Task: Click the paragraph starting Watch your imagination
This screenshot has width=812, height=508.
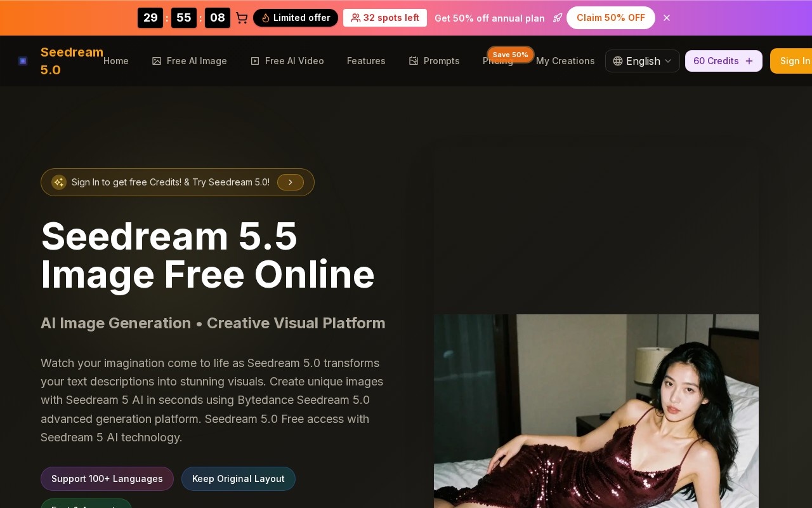Action: pyautogui.click(x=212, y=400)
